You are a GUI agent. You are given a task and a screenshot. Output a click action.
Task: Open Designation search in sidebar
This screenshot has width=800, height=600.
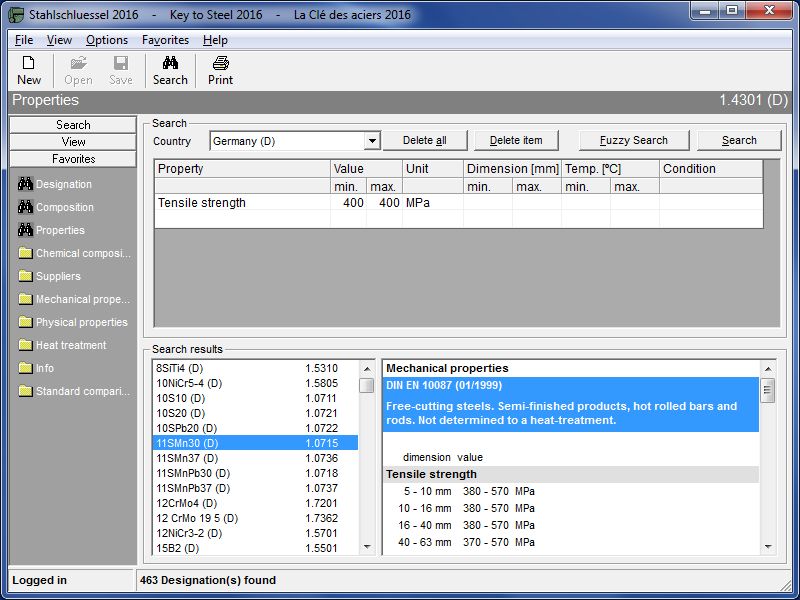coord(64,184)
